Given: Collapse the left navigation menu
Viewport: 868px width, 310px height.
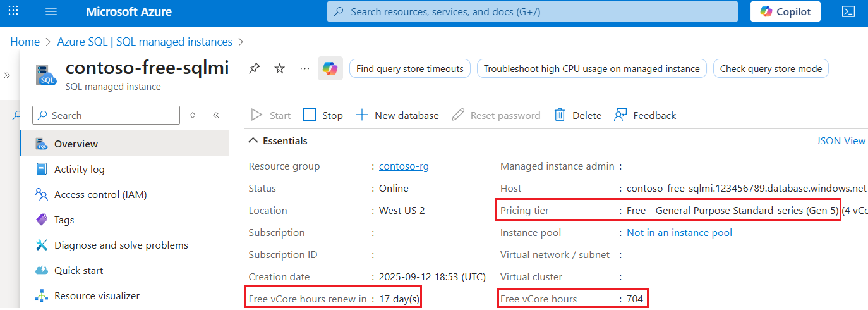Looking at the screenshot, I should [216, 115].
